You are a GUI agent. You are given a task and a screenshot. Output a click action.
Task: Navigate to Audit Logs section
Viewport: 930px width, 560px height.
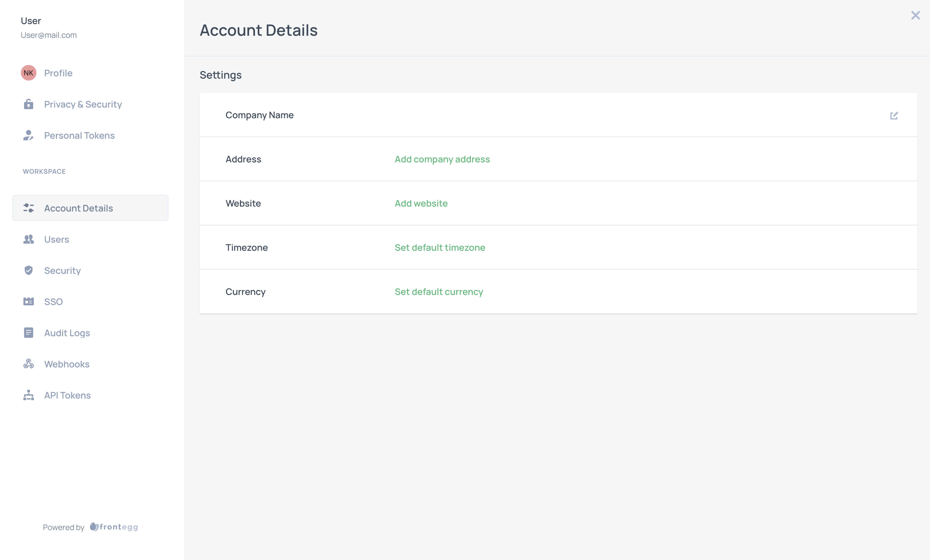tap(67, 333)
